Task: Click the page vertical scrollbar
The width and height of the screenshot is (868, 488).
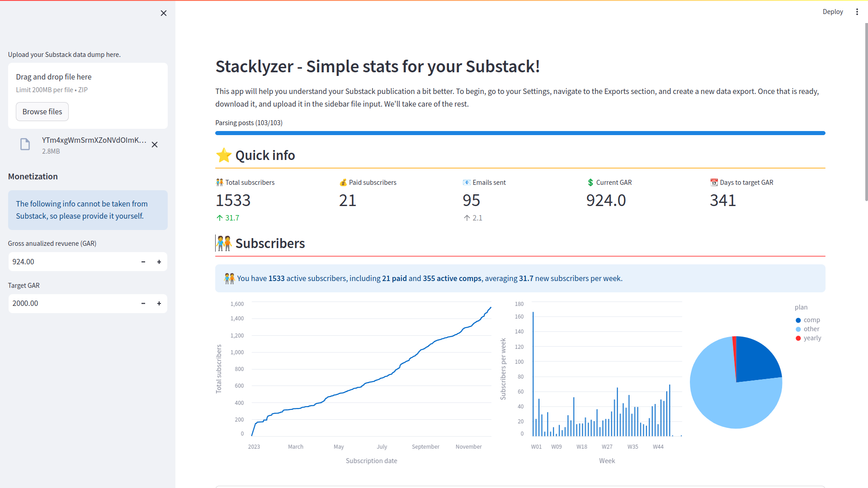Action: [866, 113]
